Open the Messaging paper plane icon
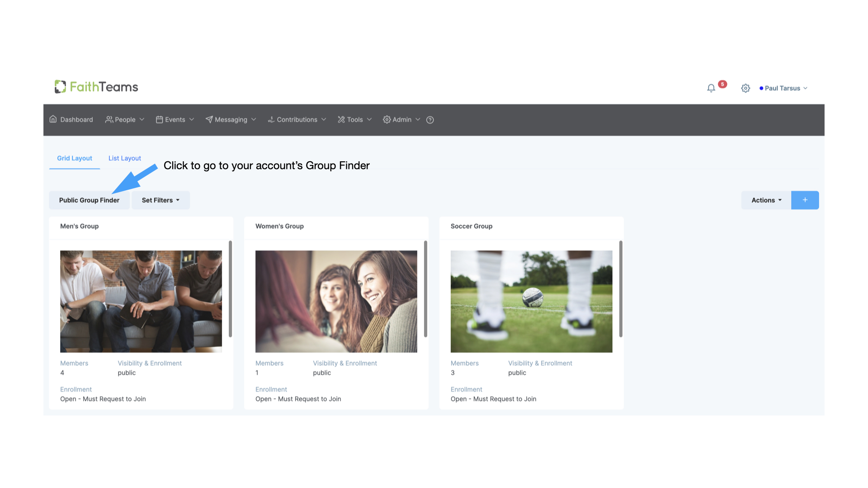Screen dimensions: 868x488 point(209,119)
